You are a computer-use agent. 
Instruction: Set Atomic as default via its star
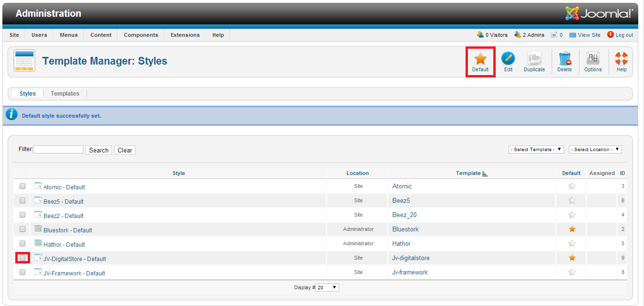pyautogui.click(x=572, y=186)
